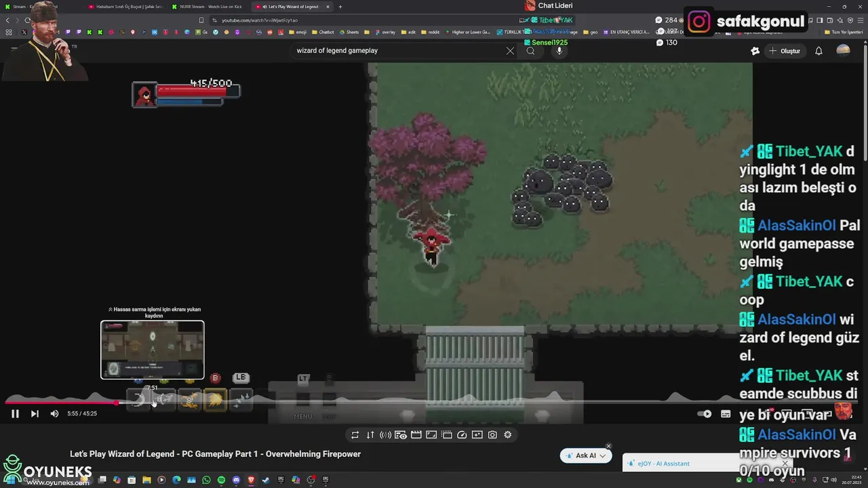868x488 pixels.
Task: Click the speedometer icon in enhancer toolbar
Action: (x=462, y=435)
